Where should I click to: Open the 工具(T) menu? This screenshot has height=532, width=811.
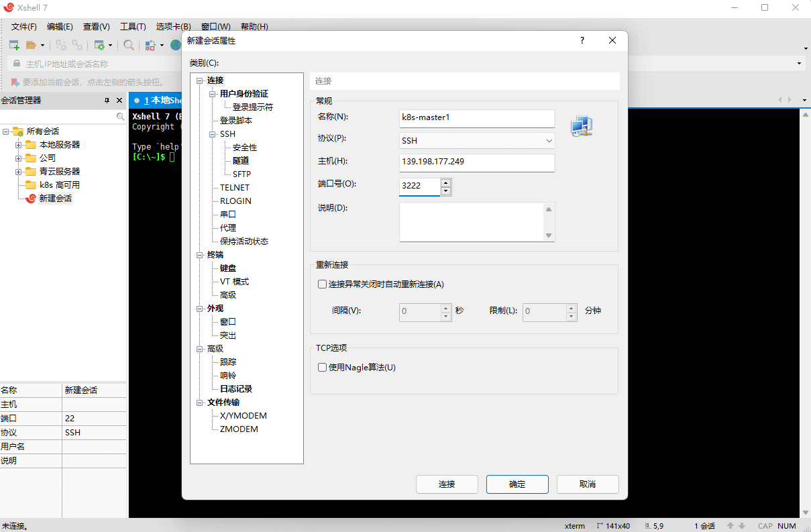coord(133,26)
